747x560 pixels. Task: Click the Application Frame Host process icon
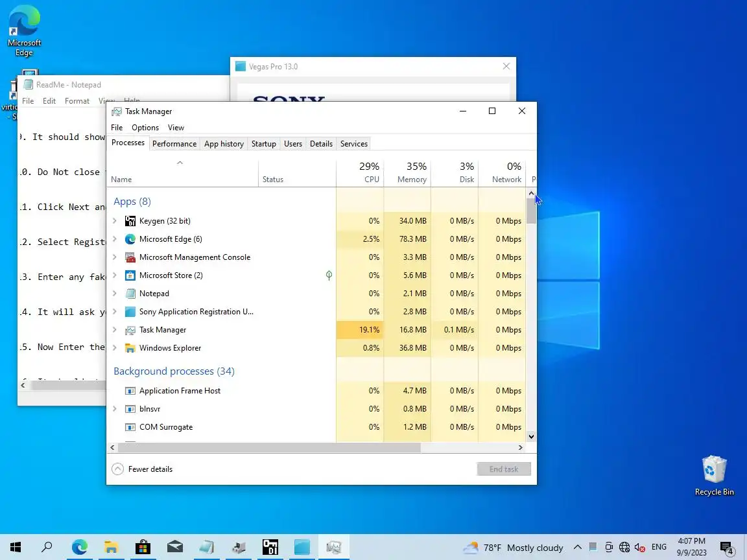click(x=130, y=391)
